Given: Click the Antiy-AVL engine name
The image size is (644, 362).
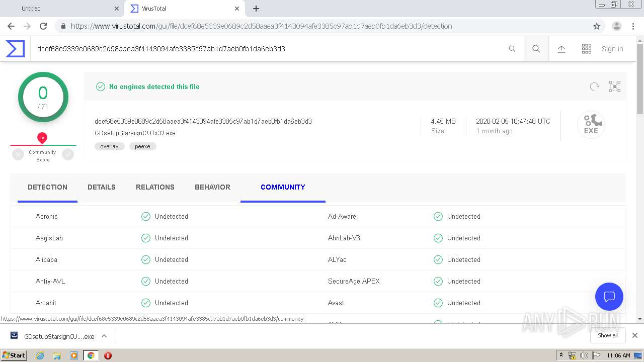Looking at the screenshot, I should click(50, 281).
